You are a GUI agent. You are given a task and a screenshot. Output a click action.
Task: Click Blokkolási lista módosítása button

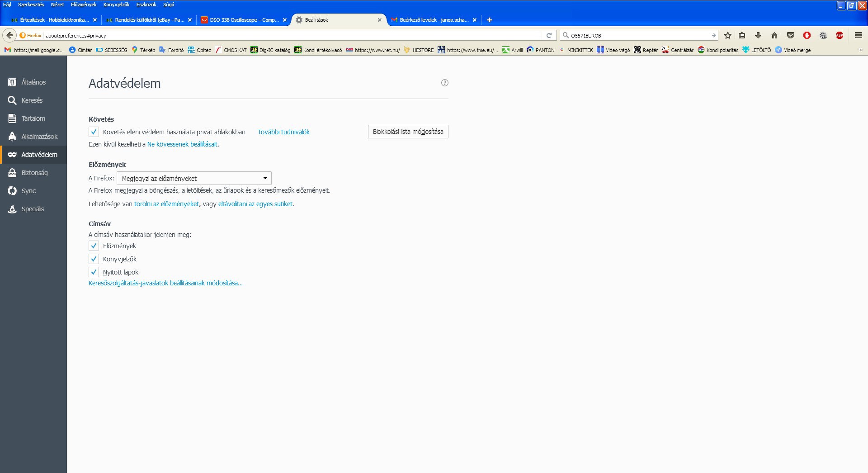[408, 132]
